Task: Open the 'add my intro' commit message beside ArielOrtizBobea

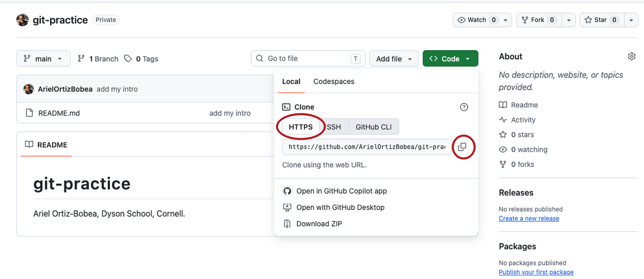Action: pyautogui.click(x=117, y=89)
